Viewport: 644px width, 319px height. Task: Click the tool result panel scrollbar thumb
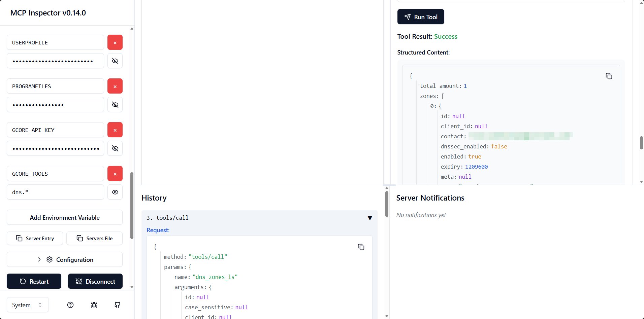tap(641, 143)
